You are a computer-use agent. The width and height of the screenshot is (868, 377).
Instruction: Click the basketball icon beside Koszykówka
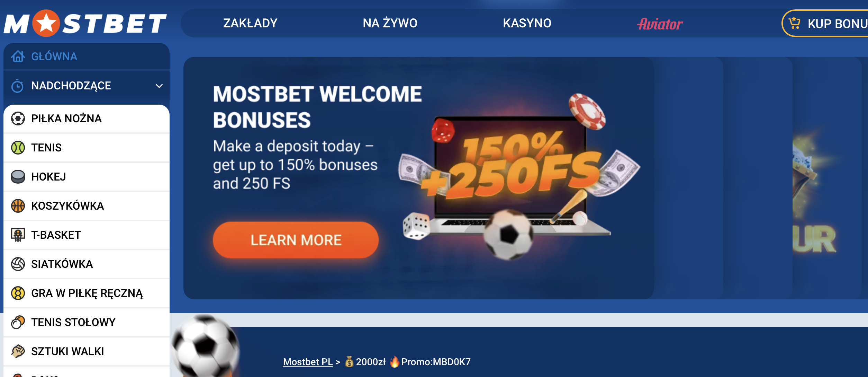tap(18, 206)
